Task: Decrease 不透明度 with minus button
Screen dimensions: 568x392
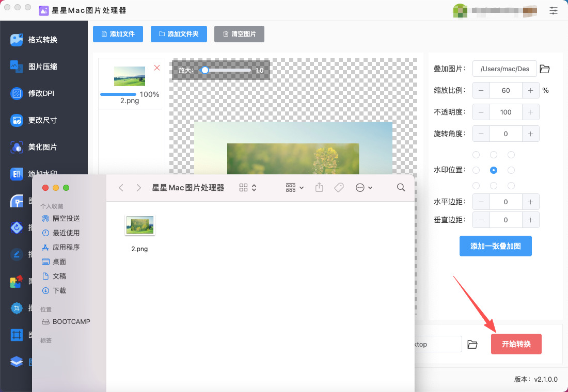Action: tap(481, 112)
